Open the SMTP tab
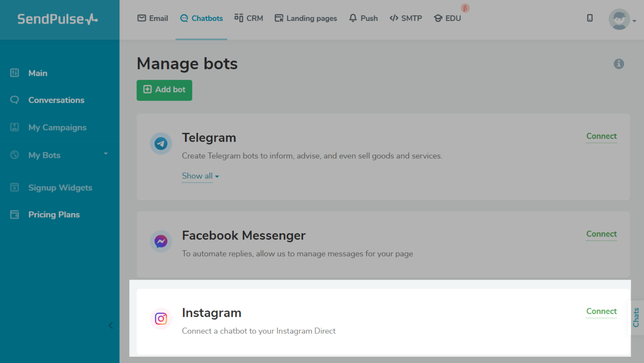The image size is (644, 363). pyautogui.click(x=406, y=18)
